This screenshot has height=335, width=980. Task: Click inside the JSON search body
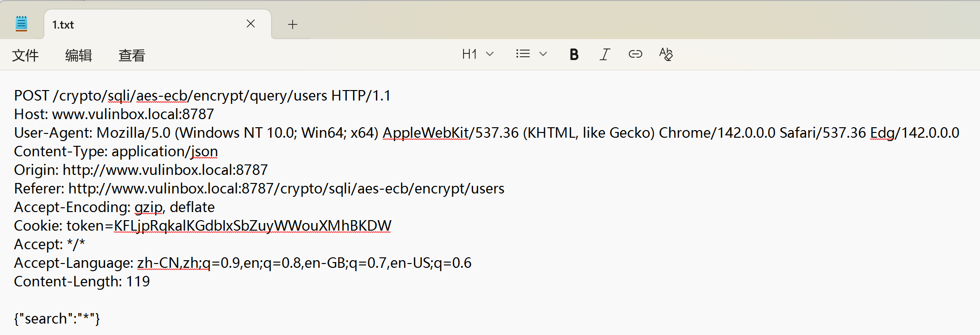[56, 318]
